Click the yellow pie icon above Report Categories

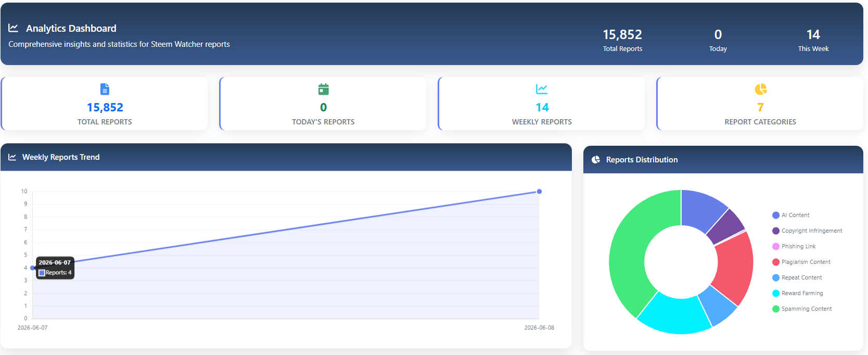point(761,89)
